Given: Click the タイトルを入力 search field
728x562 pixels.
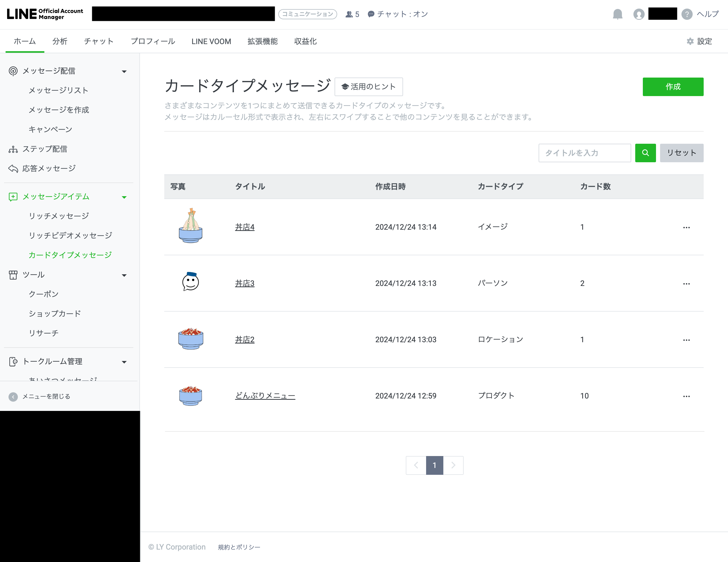Looking at the screenshot, I should pos(584,153).
